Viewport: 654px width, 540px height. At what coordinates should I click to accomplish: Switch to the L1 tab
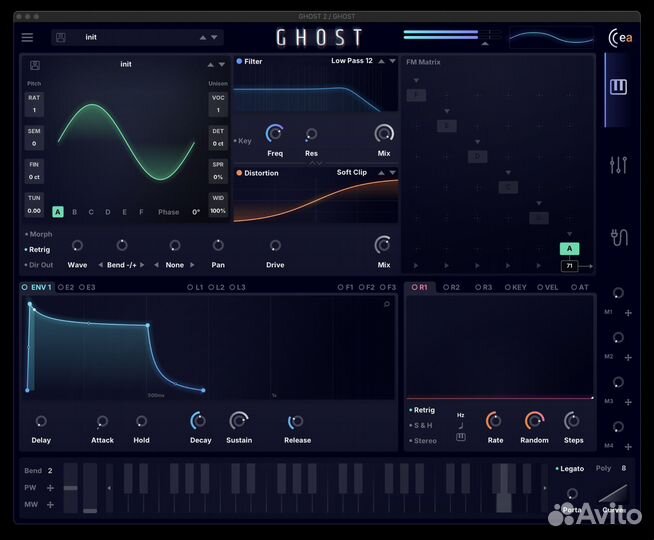point(195,287)
